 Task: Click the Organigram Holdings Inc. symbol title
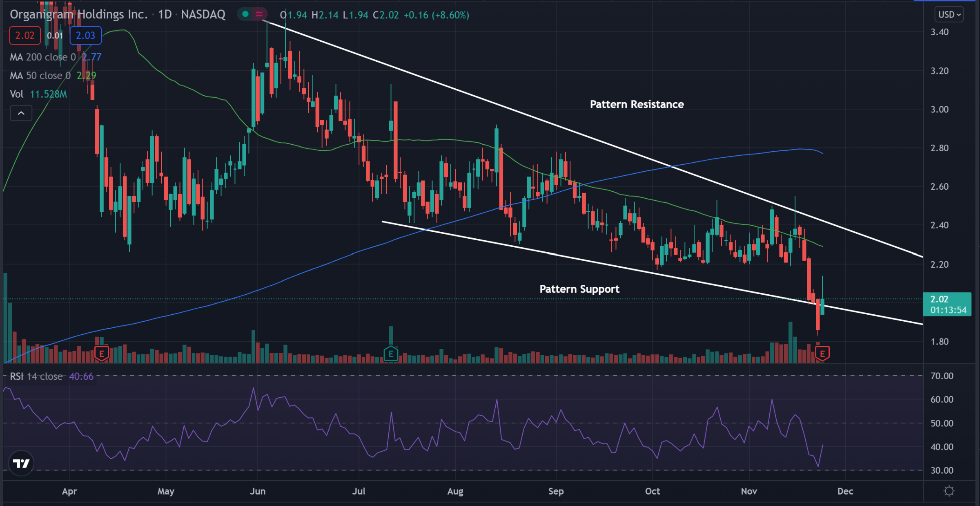tap(78, 15)
